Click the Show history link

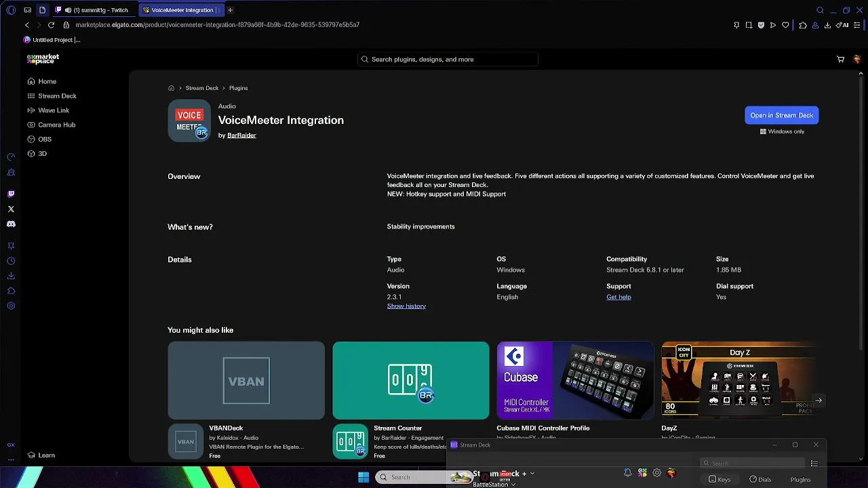[406, 306]
